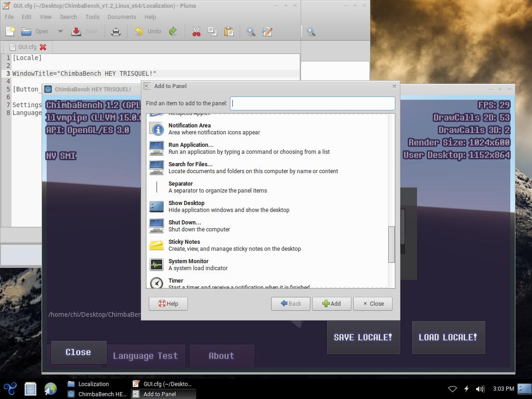Click the Save icon in Pluma toolbar
This screenshot has height=399, width=532.
point(76,31)
